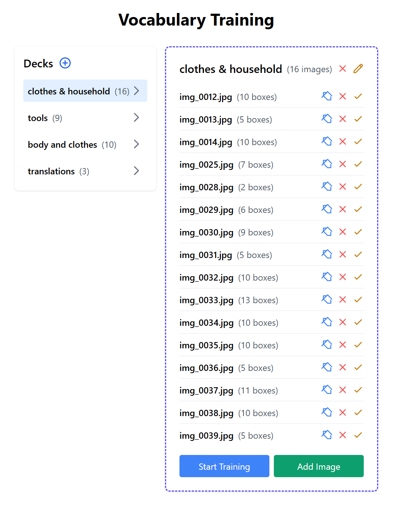420x519 pixels.
Task: Click the blue shape icon for img_0012.jpg
Action: 327,97
